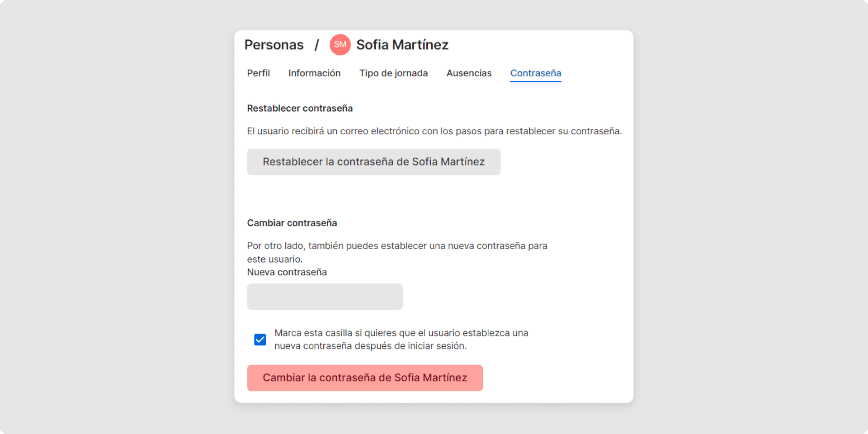
Task: Click Restablecer la contraseña de Sofia Martínez
Action: click(x=373, y=161)
